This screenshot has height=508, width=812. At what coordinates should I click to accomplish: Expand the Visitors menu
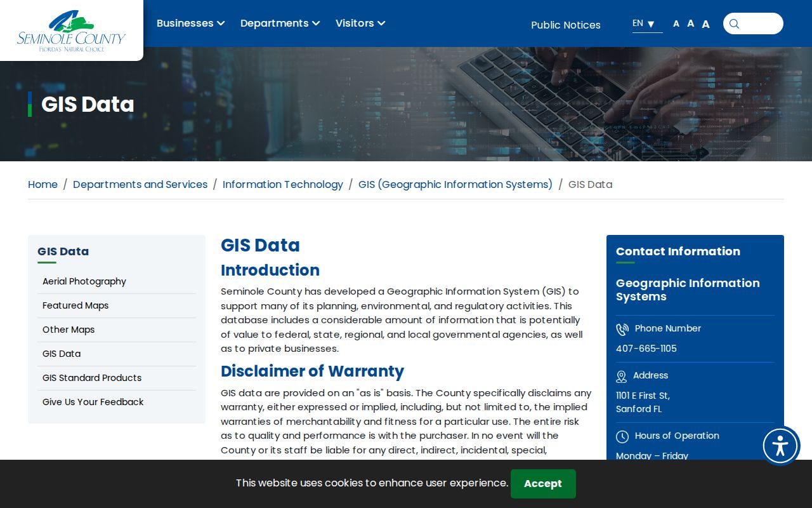(360, 23)
